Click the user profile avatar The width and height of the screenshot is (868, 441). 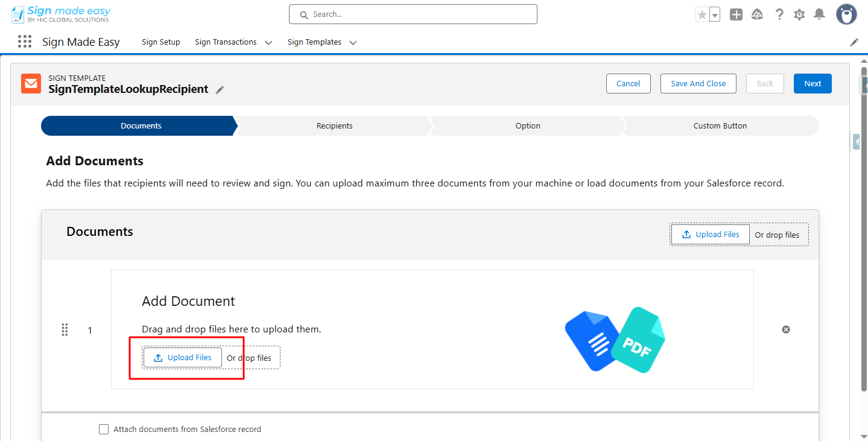click(846, 14)
